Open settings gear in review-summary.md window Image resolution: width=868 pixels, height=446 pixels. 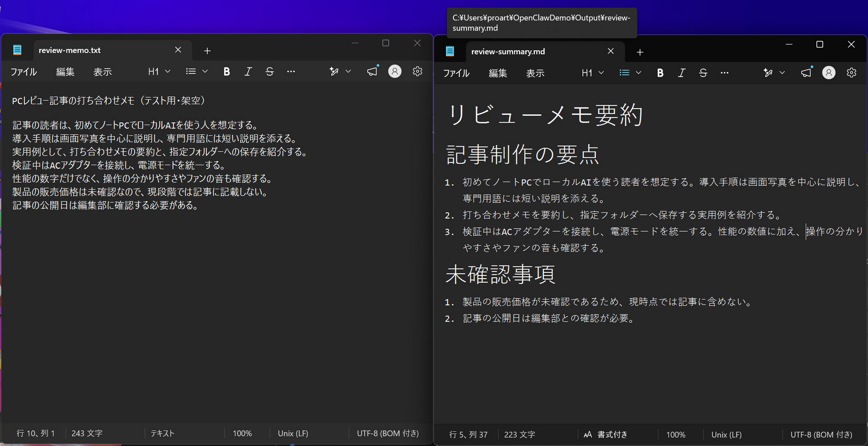(851, 73)
